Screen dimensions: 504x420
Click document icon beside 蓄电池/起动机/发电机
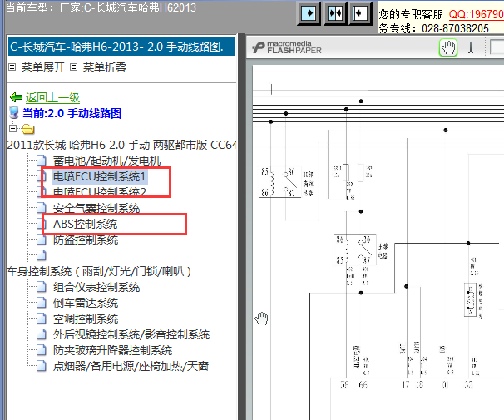41,160
